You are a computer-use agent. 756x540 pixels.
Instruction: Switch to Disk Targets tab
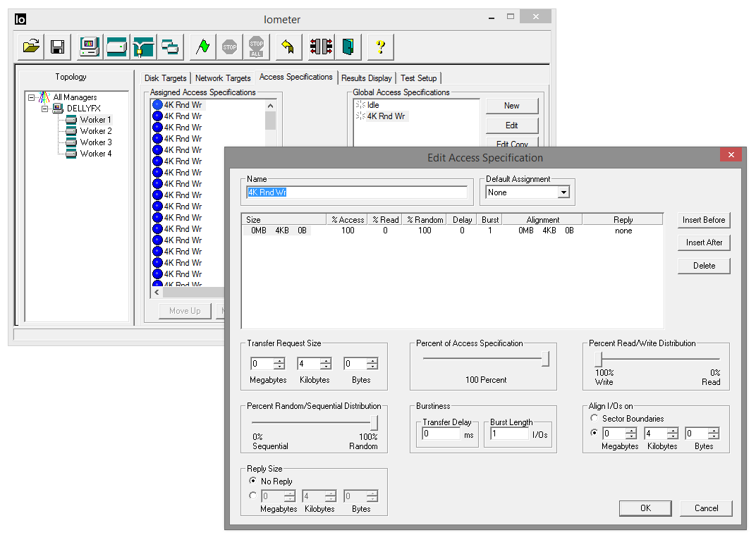pyautogui.click(x=165, y=78)
